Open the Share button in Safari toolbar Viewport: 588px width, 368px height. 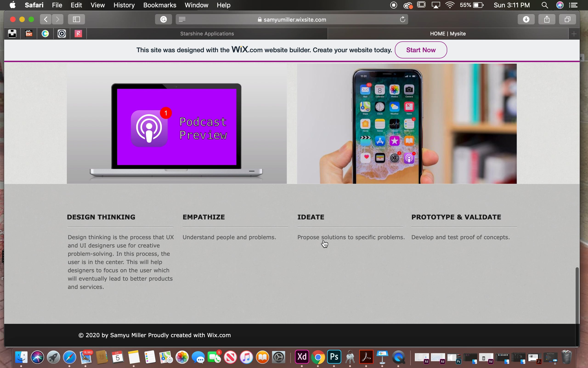547,19
